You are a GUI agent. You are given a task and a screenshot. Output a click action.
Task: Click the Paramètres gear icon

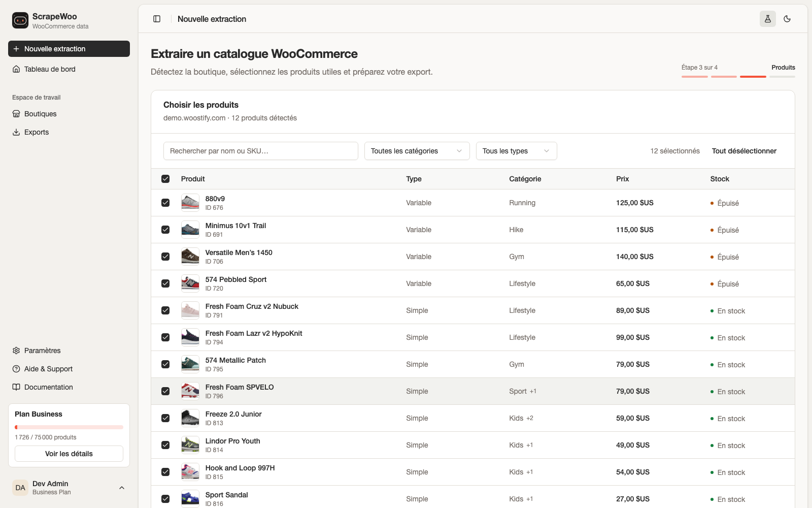16,351
